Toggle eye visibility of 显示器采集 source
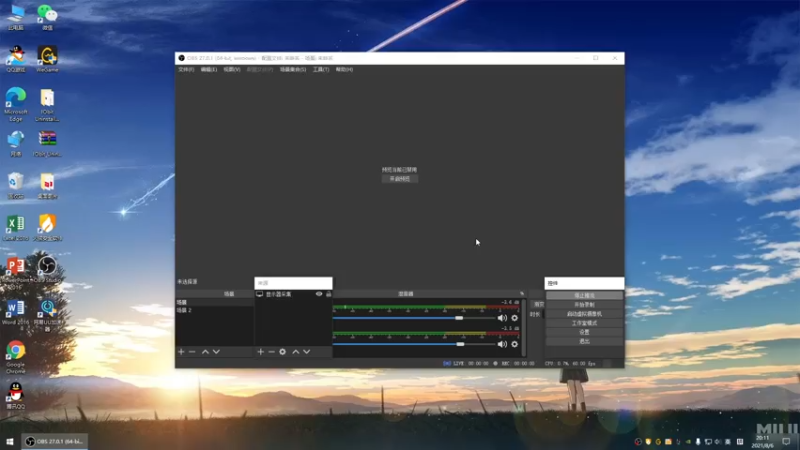This screenshot has height=450, width=800. click(x=319, y=294)
